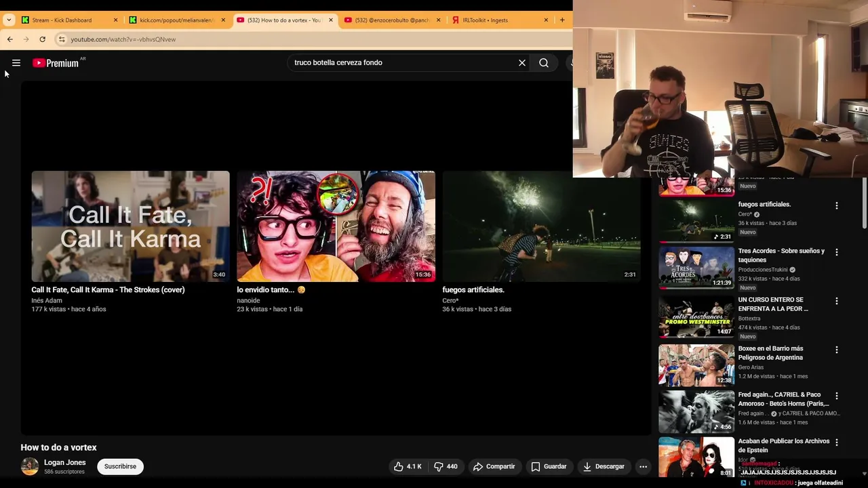This screenshot has height=488, width=868.
Task: Open 'PROMO WESTMINSTER' sidebar thumbnail
Action: point(696,317)
